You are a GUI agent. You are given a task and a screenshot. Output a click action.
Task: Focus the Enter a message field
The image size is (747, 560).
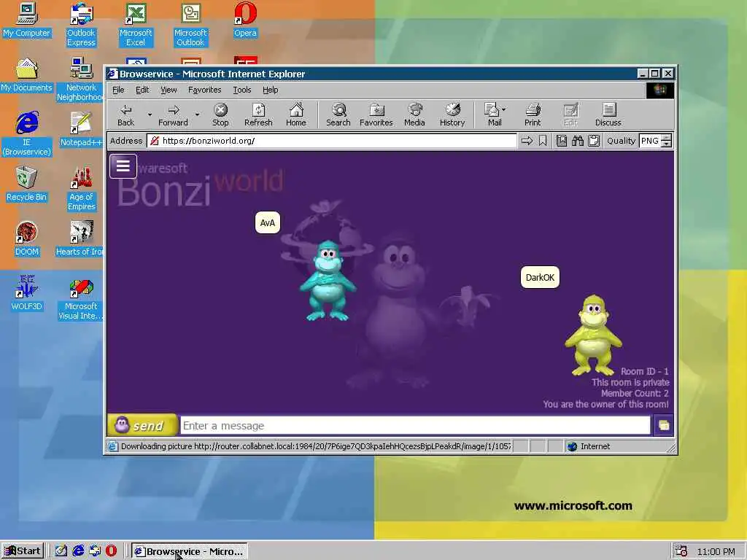point(415,425)
